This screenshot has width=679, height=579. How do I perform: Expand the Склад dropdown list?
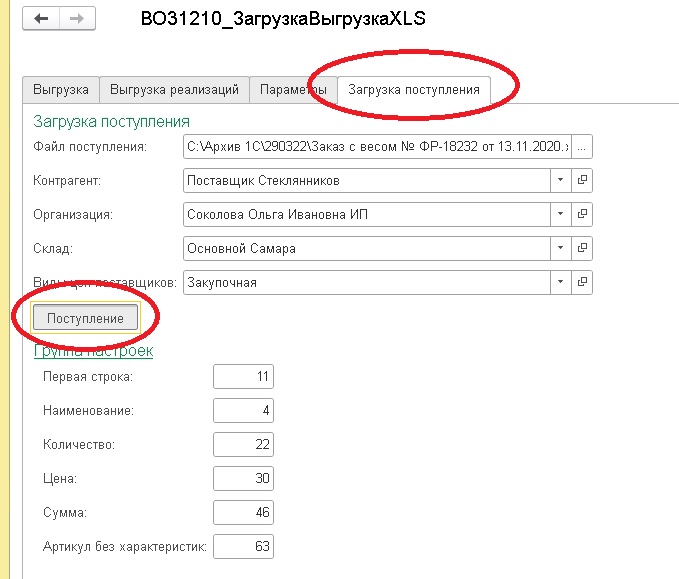click(x=560, y=248)
